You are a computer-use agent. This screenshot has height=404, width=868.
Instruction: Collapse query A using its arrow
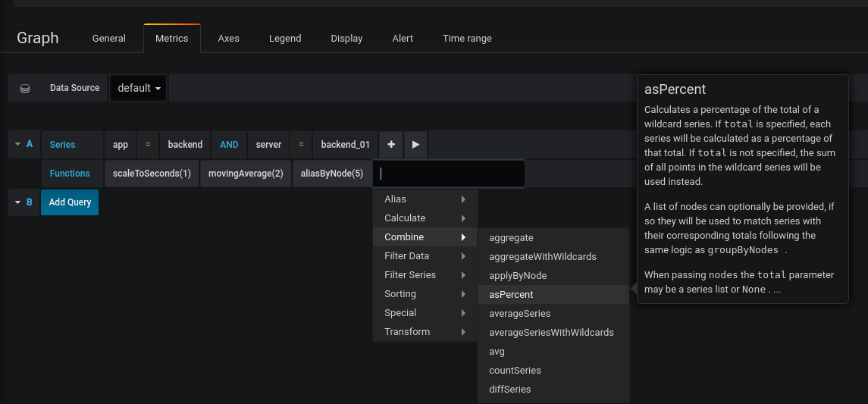[x=18, y=144]
